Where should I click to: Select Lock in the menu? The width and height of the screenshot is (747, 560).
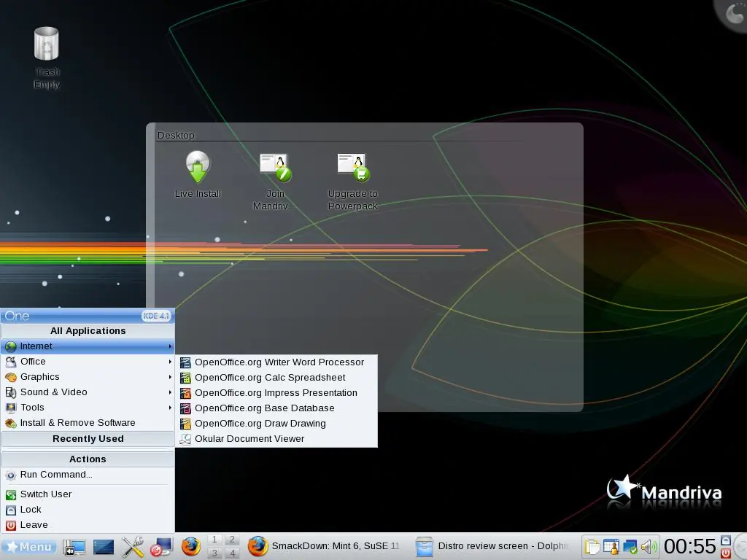88,510
